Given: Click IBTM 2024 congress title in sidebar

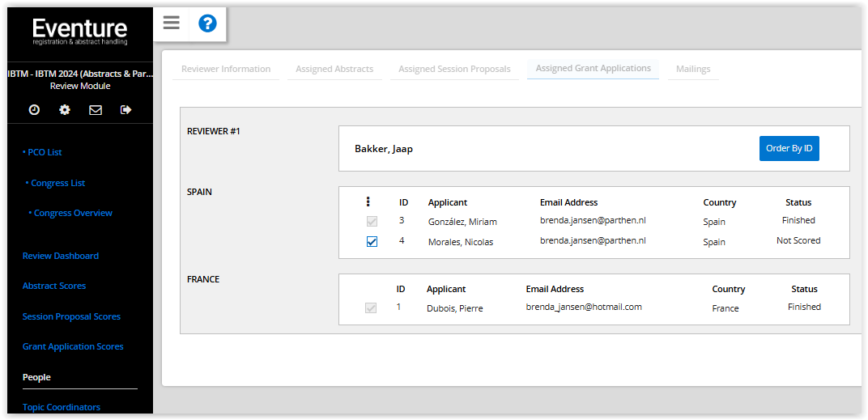Looking at the screenshot, I should pos(80,74).
